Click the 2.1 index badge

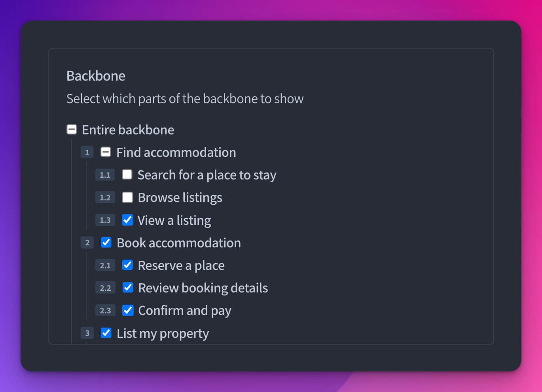click(x=105, y=265)
